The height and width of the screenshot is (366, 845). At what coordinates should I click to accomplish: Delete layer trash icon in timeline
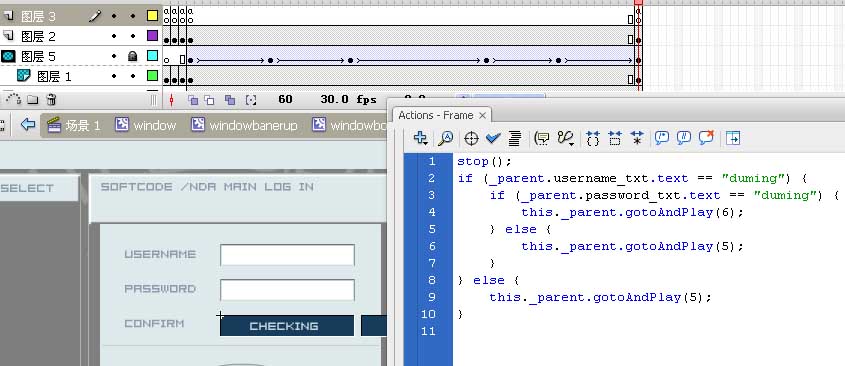pyautogui.click(x=51, y=99)
